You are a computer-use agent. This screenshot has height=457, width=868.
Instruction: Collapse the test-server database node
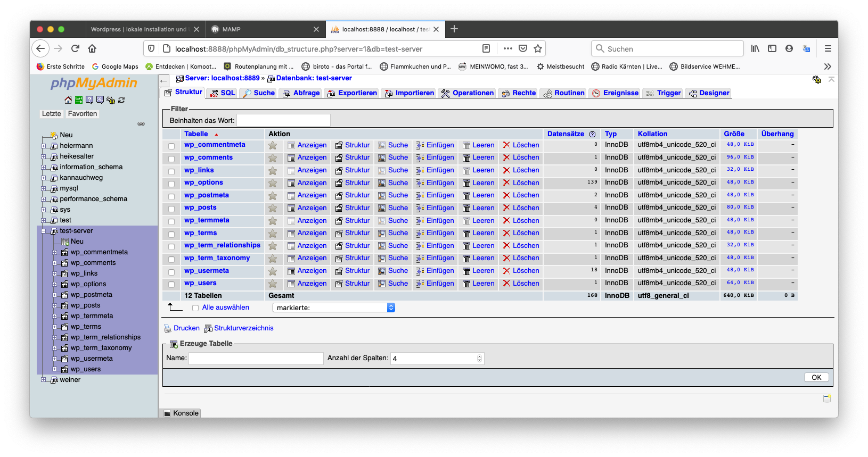[44, 231]
